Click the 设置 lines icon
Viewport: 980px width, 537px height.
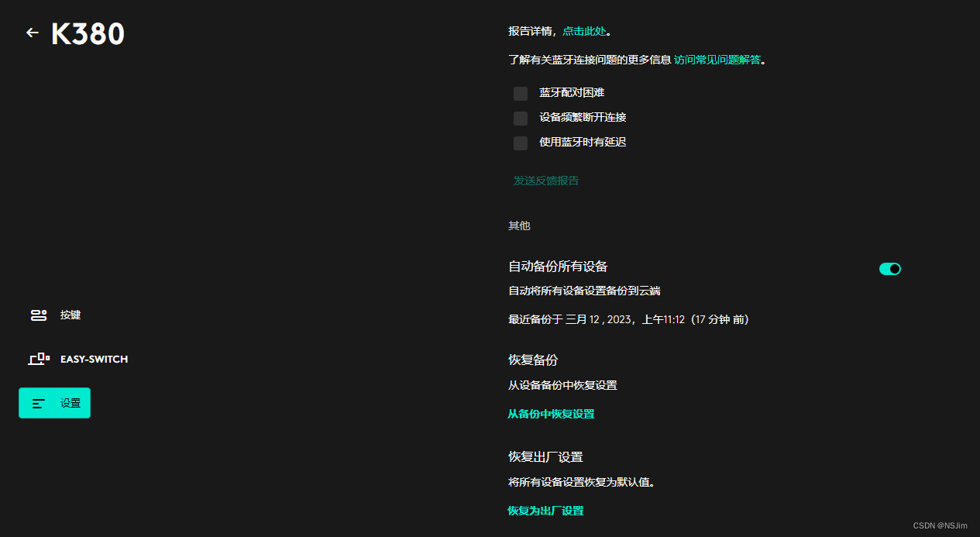pyautogui.click(x=39, y=403)
